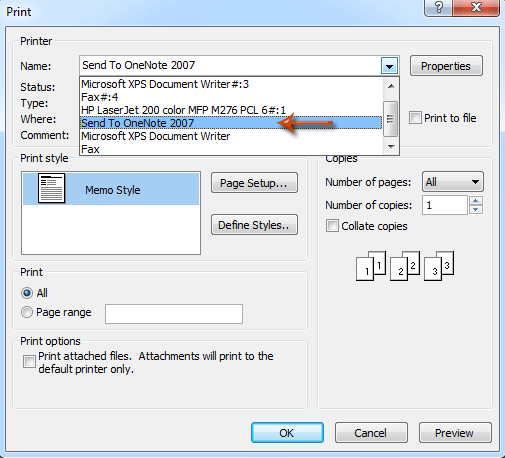Click the Memo Style page icon
This screenshot has height=458, width=505.
coord(51,188)
